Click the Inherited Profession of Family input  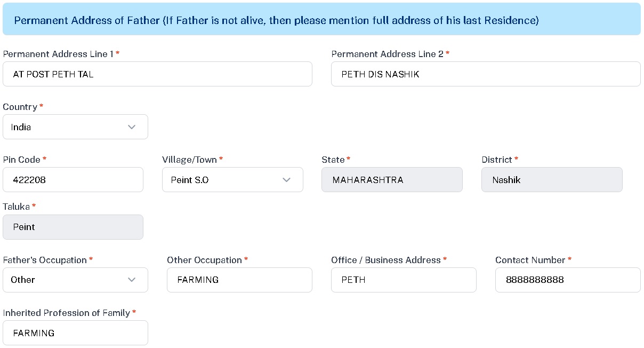(x=75, y=333)
